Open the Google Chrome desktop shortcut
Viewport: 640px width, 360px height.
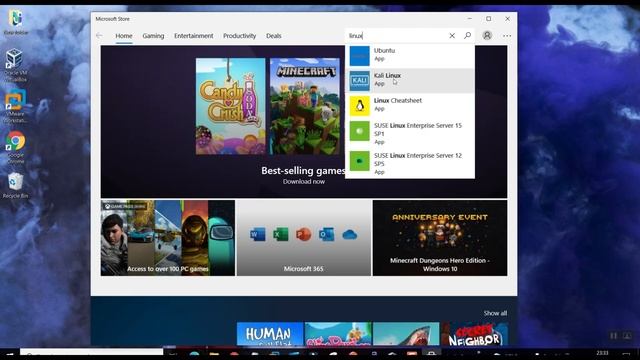point(16,147)
